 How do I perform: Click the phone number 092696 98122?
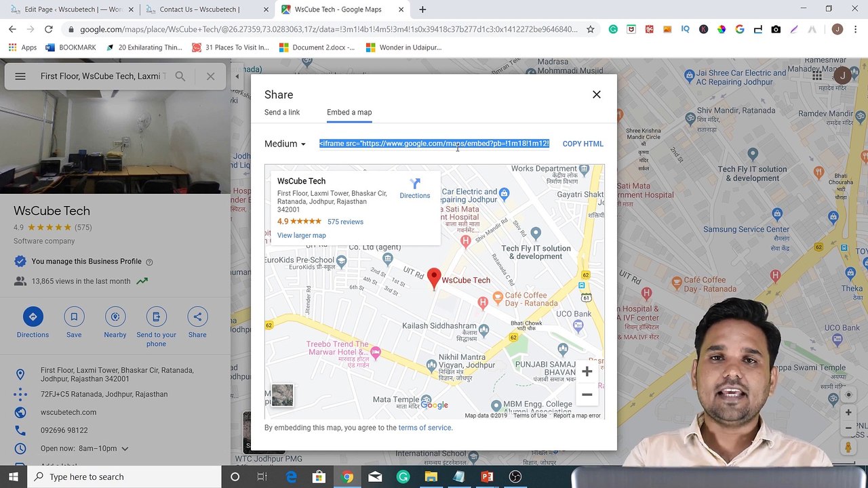[64, 430]
